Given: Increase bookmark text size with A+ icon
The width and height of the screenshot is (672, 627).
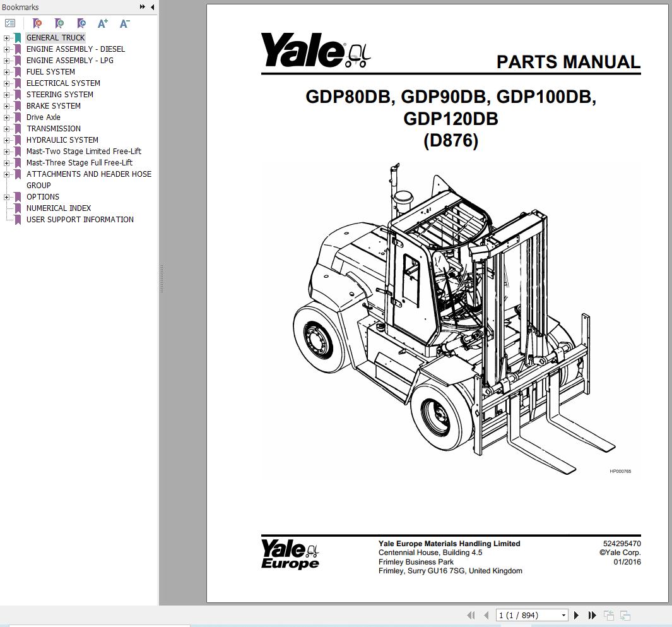Looking at the screenshot, I should [x=102, y=23].
